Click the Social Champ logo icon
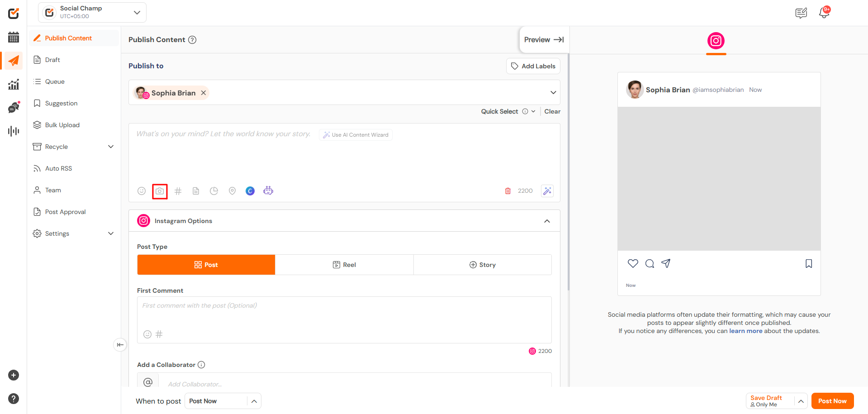 tap(14, 13)
